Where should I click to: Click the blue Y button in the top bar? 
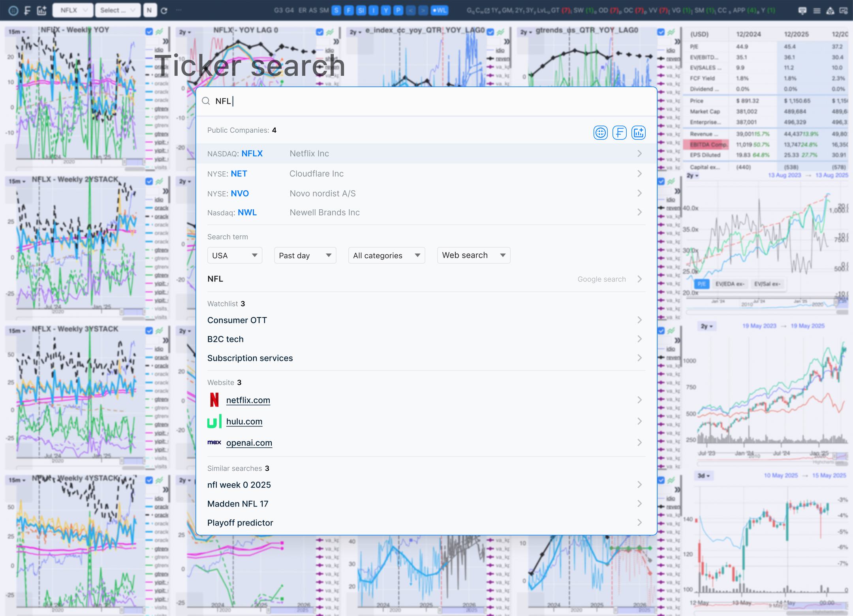coord(386,11)
